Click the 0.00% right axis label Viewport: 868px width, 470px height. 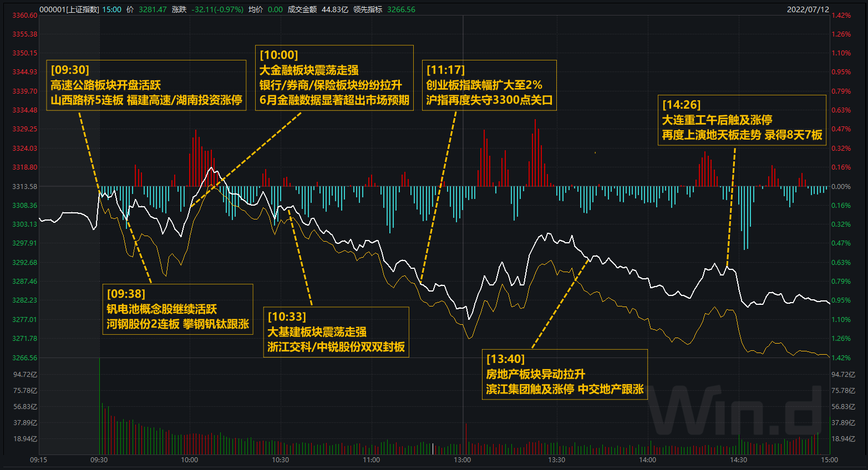[841, 187]
